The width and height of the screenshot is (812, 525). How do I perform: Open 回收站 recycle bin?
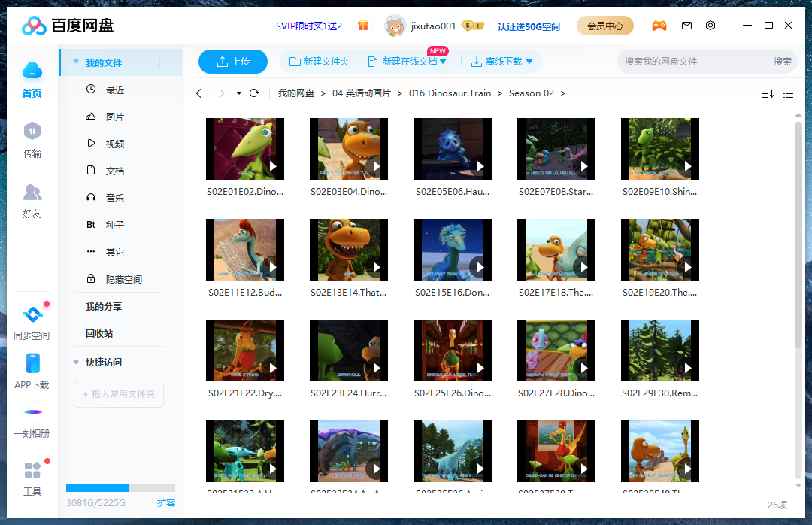(x=99, y=334)
